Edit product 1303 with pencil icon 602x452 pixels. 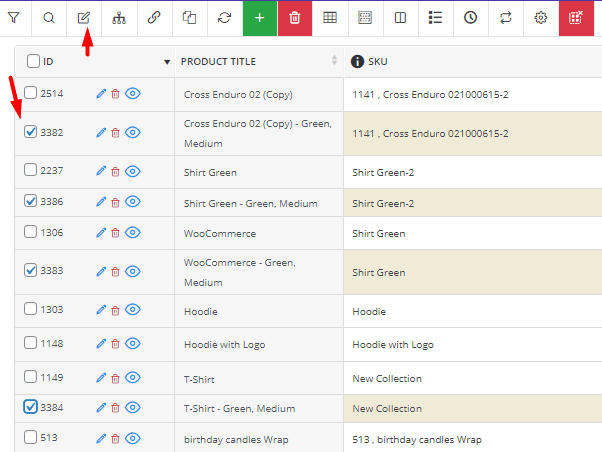tap(101, 310)
